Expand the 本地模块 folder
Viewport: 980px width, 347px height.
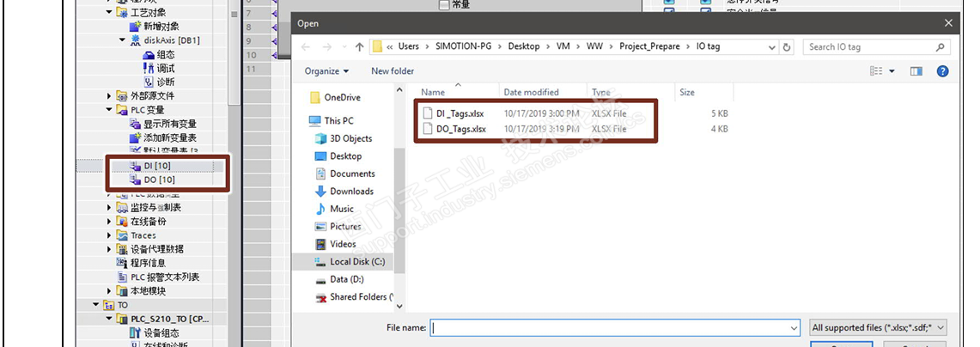click(109, 290)
